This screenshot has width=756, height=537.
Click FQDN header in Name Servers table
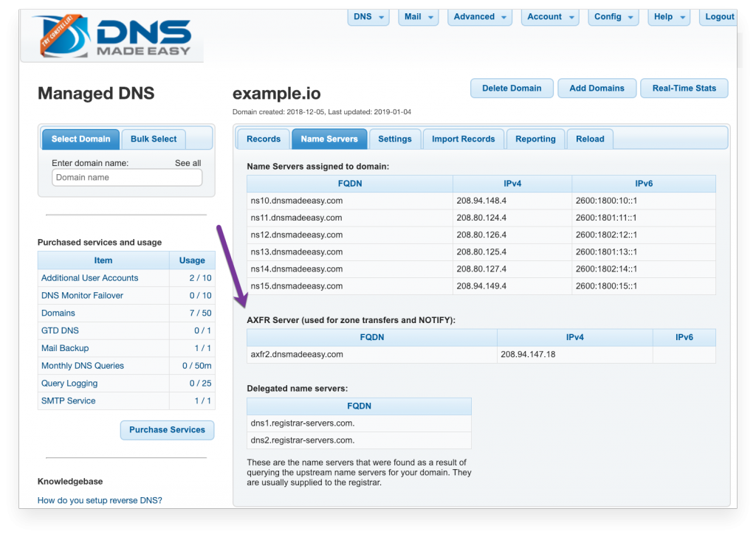coord(350,184)
